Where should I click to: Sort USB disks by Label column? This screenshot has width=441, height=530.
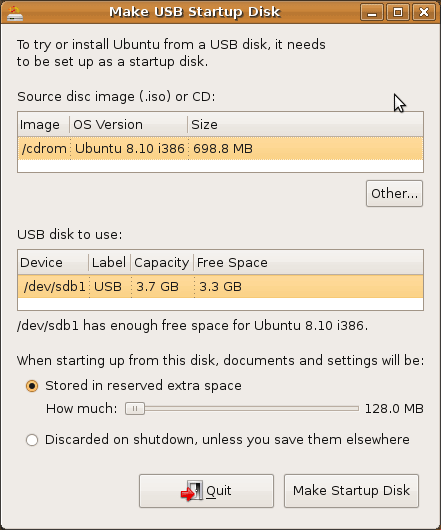(x=110, y=263)
